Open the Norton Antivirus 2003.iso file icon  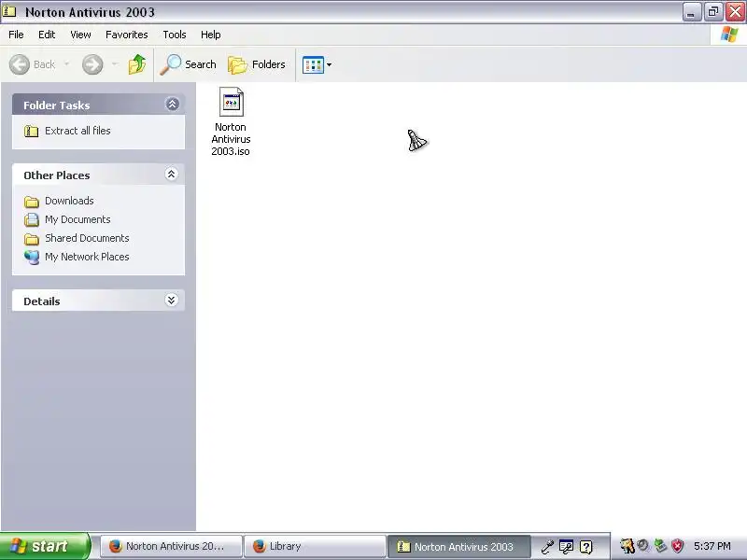tap(231, 102)
